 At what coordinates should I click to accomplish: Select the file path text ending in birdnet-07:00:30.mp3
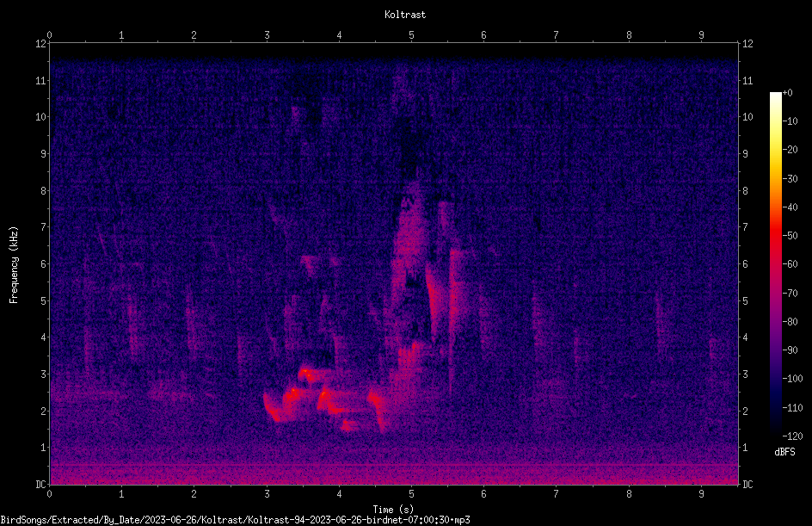pos(235,520)
